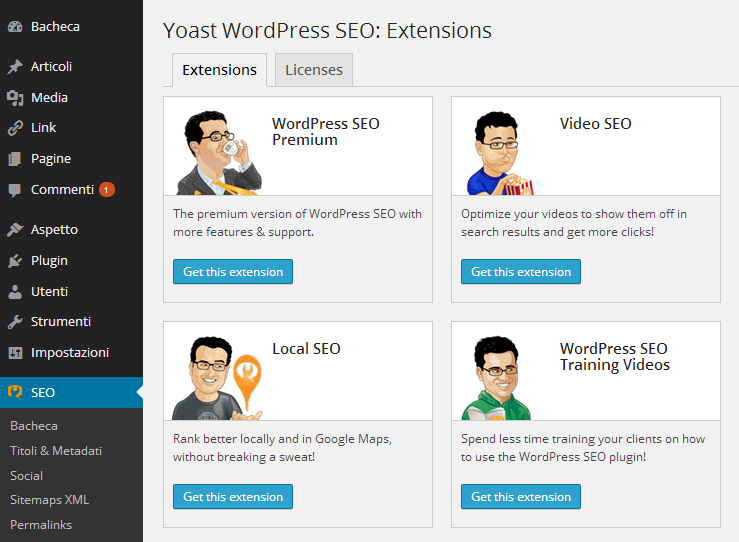Click the Link chain icon
Viewport: 739px width, 542px height.
pos(15,128)
